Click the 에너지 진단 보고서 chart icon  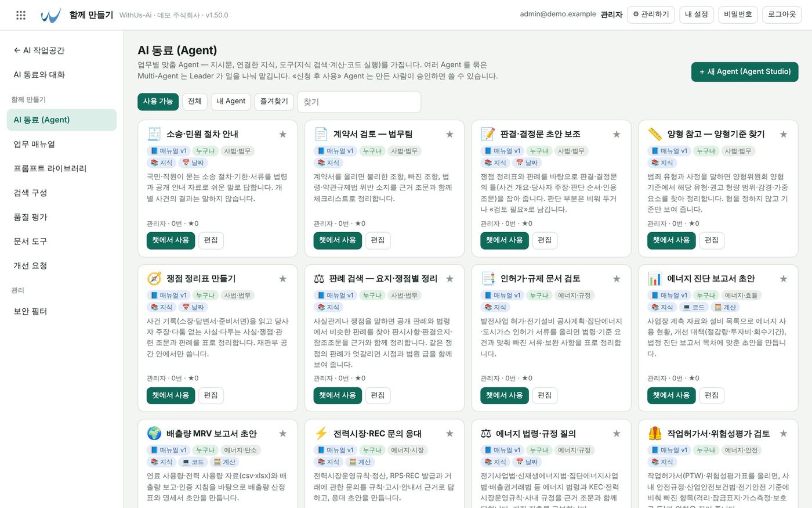(x=655, y=279)
